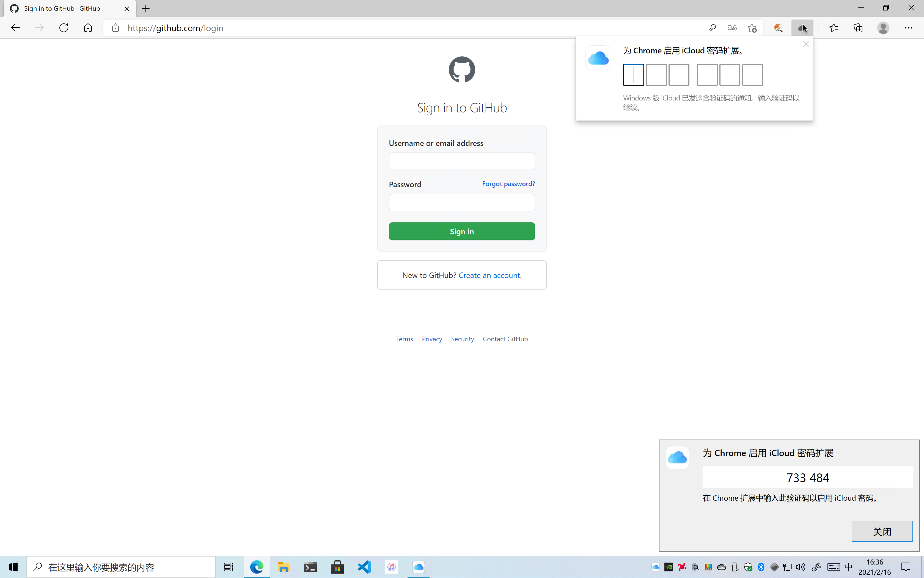Open the terminal app on the taskbar

click(x=310, y=567)
